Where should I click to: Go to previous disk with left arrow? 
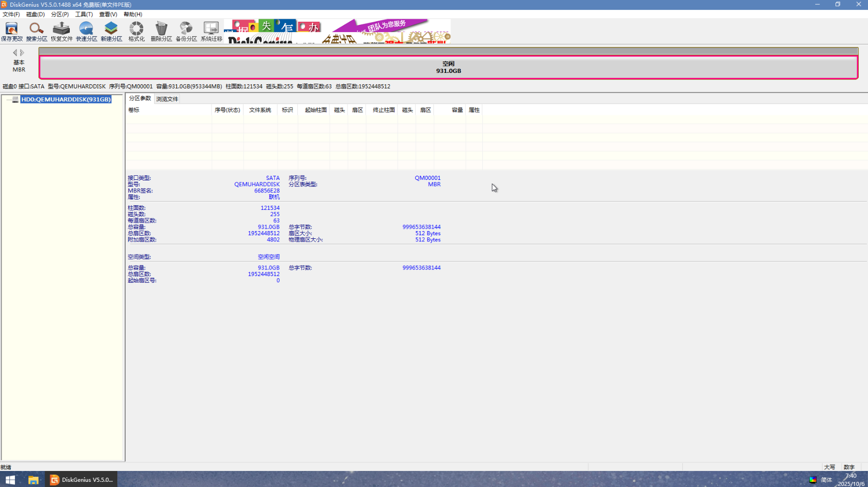tap(15, 52)
